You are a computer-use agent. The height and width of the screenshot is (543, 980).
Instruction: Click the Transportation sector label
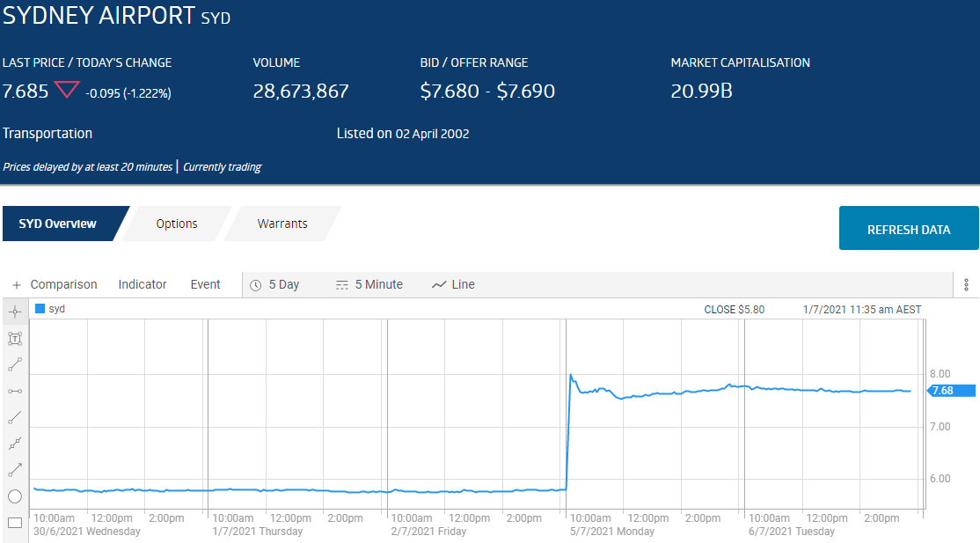click(x=48, y=133)
